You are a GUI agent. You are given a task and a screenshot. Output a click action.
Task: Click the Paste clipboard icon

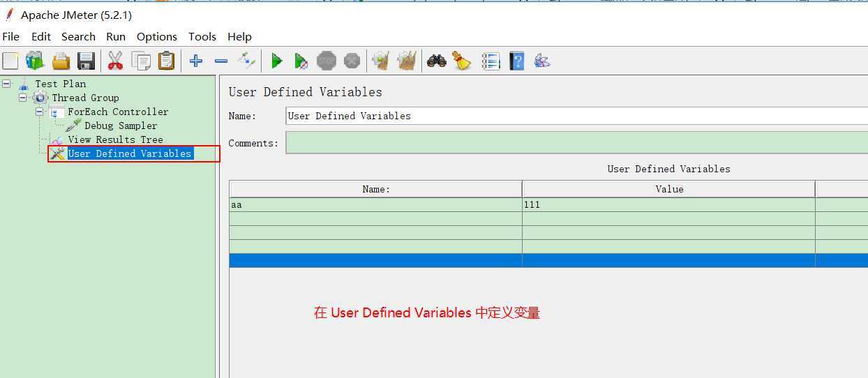(x=166, y=61)
